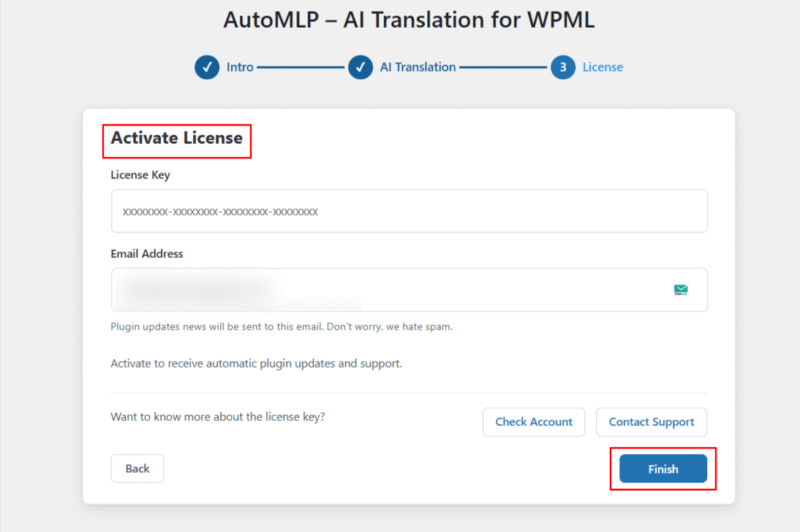Click the 'Plugin updates news' hint text
The height and width of the screenshot is (532, 800).
pyautogui.click(x=282, y=326)
